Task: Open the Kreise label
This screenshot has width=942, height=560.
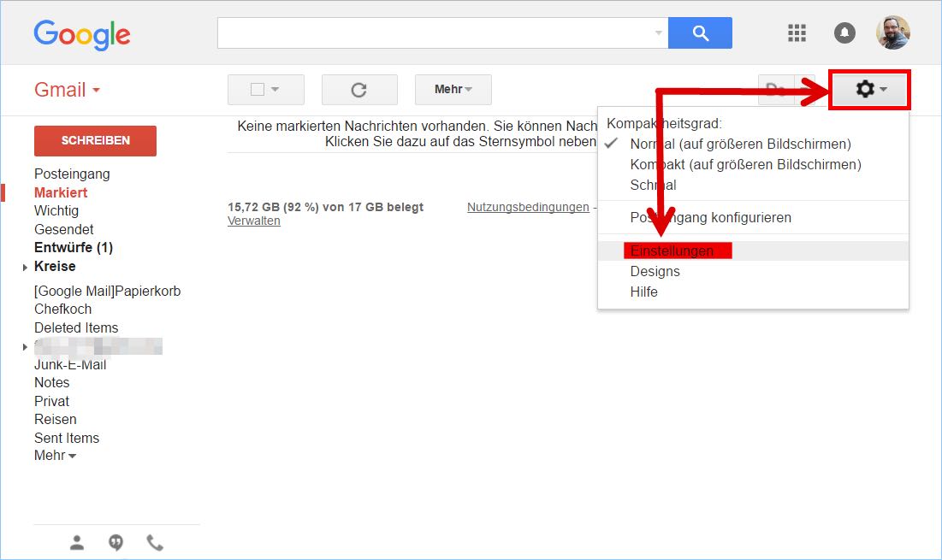Action: 55,267
